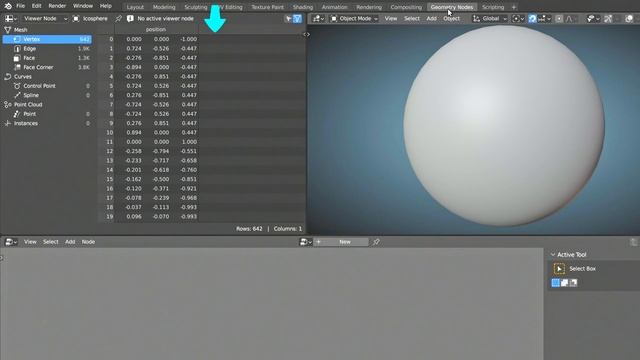This screenshot has height=360, width=640.
Task: Switch to the Shading workspace tab
Action: tap(303, 7)
